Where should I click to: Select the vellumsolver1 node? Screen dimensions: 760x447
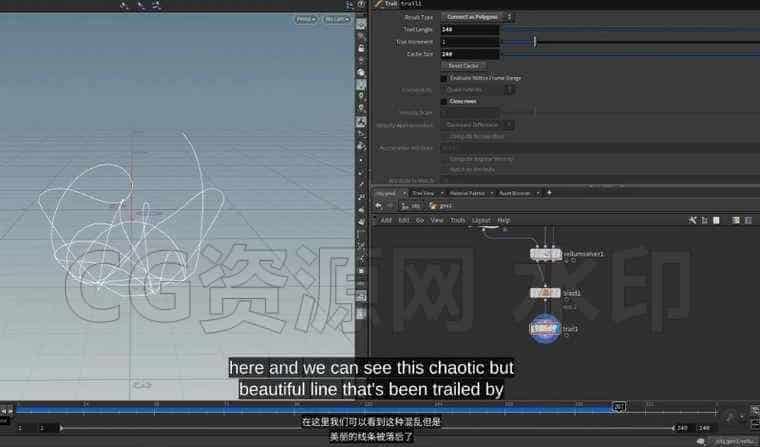coord(546,254)
